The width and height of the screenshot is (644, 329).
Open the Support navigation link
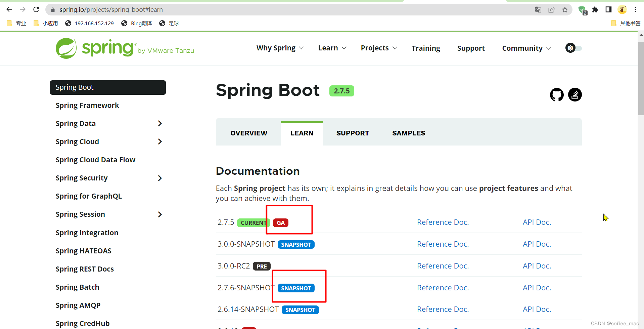coord(471,48)
